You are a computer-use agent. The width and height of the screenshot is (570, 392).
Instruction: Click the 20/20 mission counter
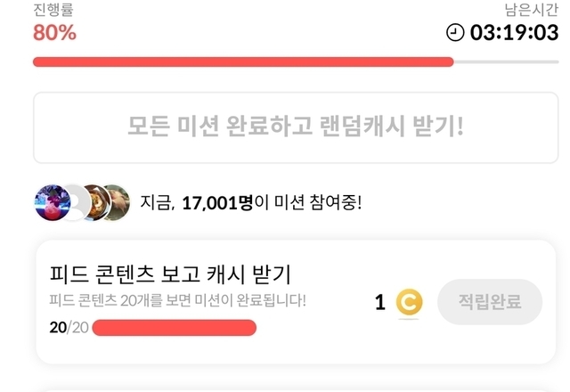tap(67, 328)
